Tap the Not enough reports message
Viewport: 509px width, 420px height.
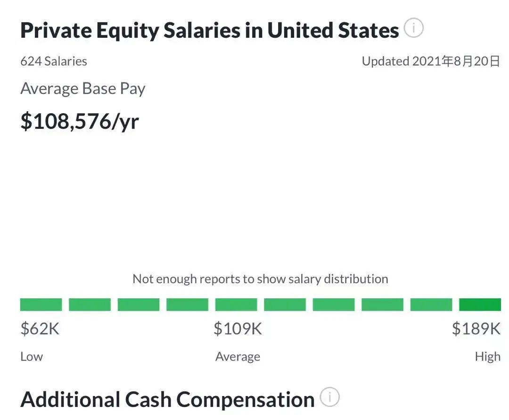[260, 279]
